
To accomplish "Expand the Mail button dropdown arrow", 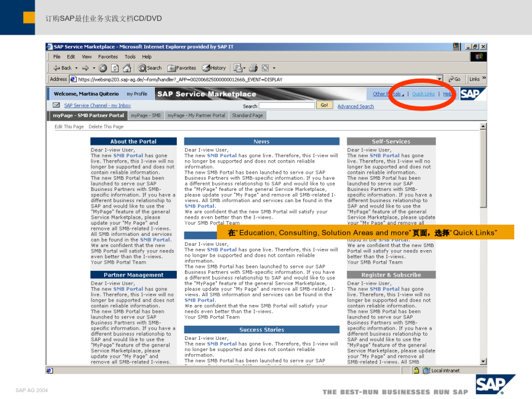I will pyautogui.click(x=244, y=68).
